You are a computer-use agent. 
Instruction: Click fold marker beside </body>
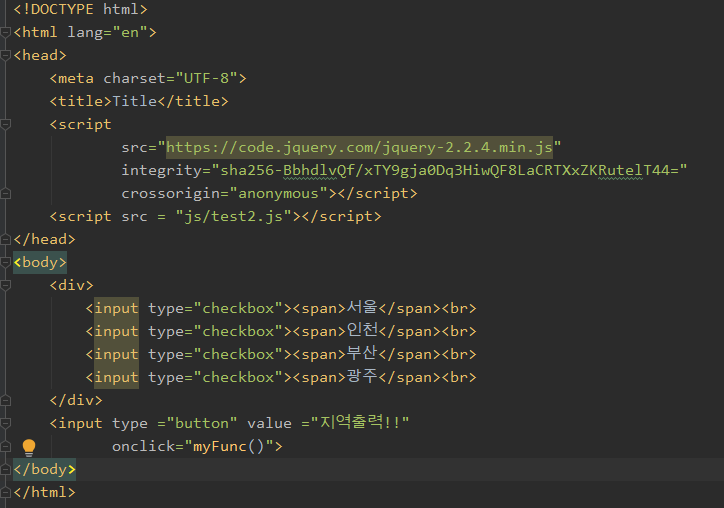5,470
